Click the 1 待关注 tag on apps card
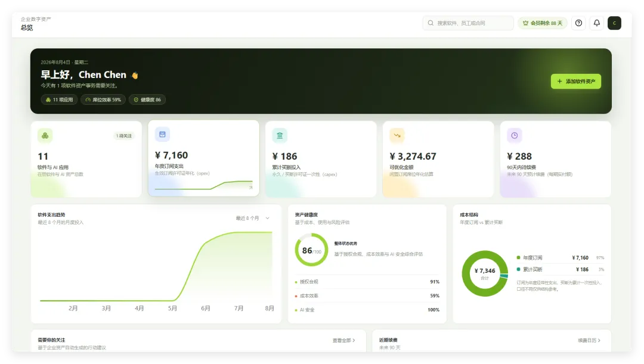The image size is (644, 364). (123, 136)
